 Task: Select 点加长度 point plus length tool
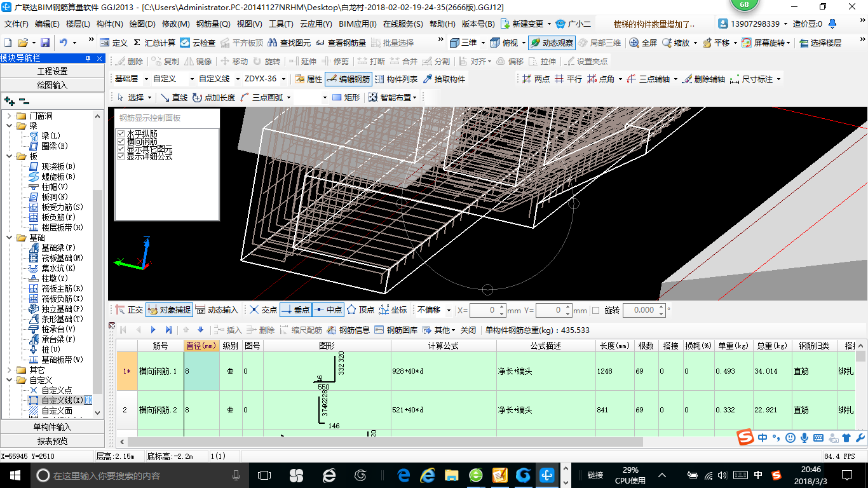click(214, 97)
